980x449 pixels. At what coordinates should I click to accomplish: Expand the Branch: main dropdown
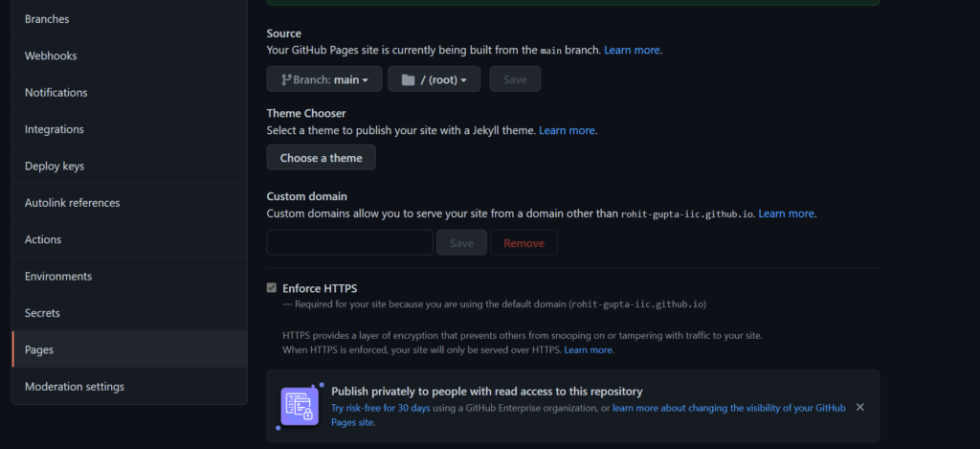point(324,79)
